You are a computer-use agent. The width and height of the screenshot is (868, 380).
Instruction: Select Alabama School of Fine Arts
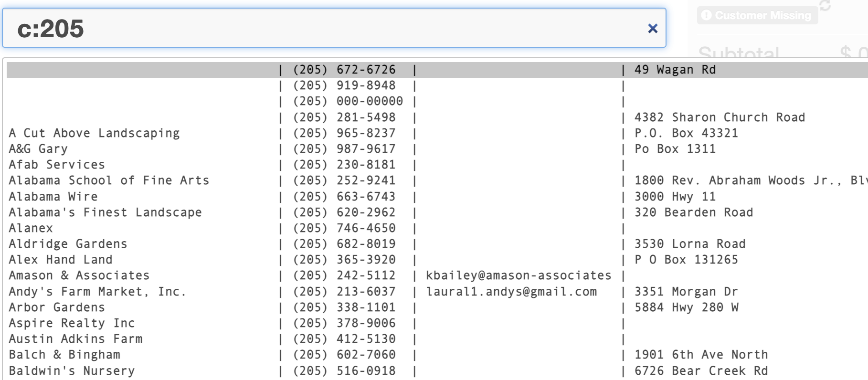[x=109, y=180]
